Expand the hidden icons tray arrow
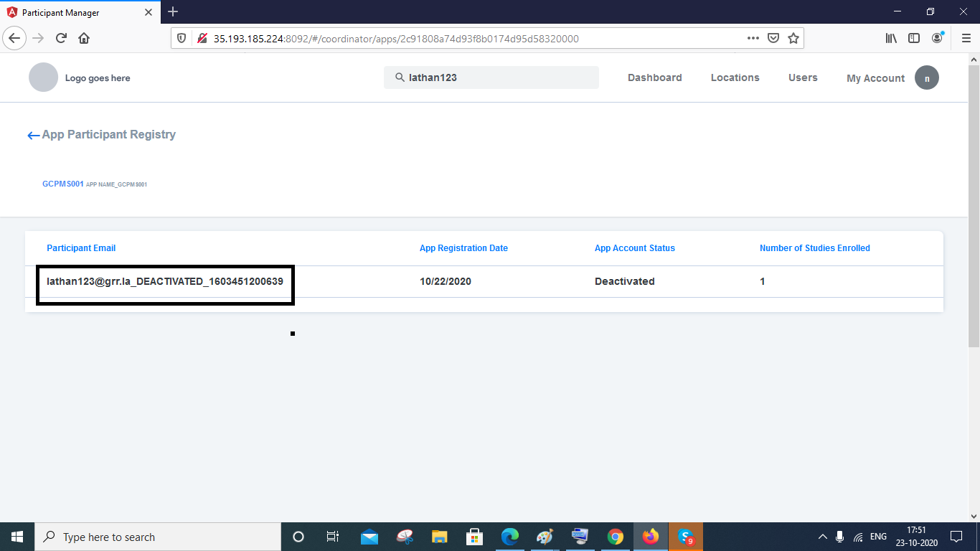 822,536
